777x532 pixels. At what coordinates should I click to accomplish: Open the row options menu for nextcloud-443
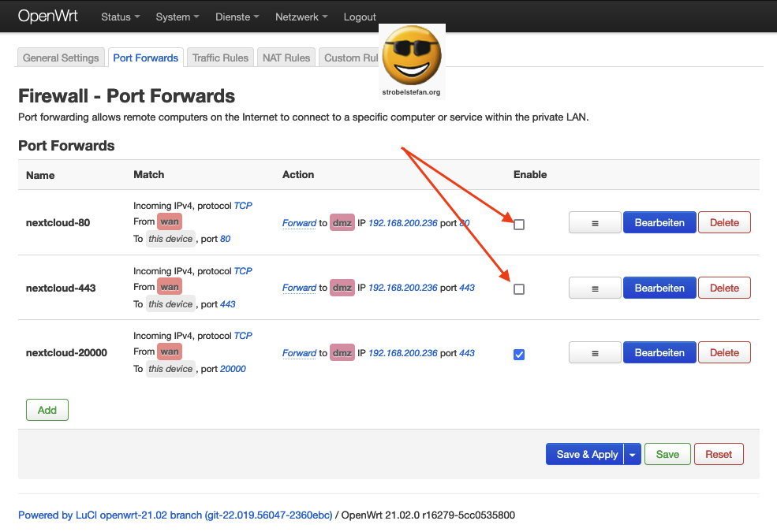point(594,287)
